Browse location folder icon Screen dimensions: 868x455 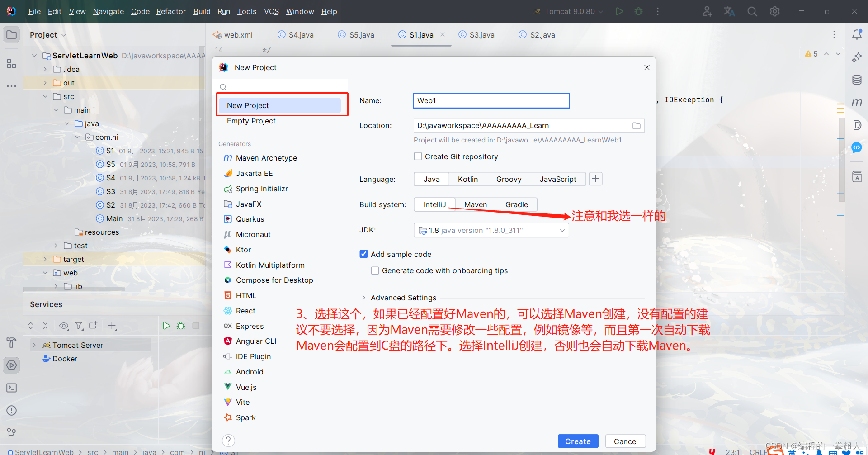637,126
